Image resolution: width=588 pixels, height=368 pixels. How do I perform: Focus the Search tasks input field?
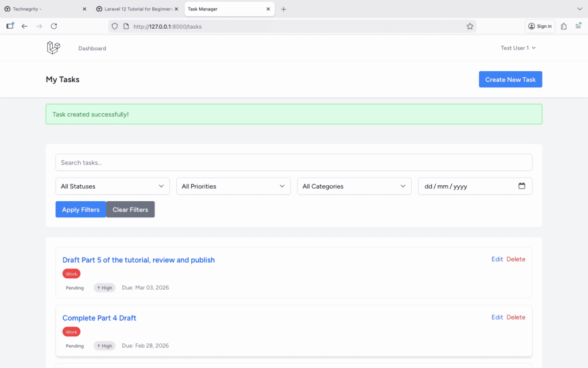(293, 162)
